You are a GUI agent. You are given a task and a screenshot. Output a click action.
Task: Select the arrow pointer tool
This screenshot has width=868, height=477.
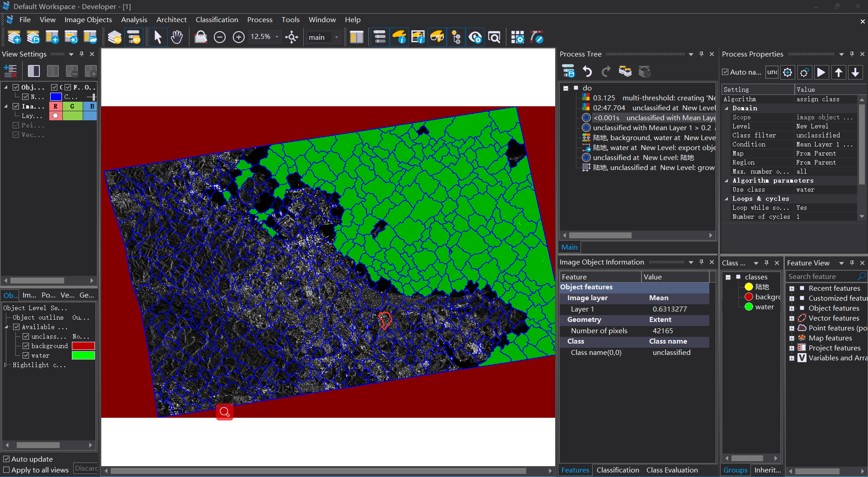tap(158, 37)
